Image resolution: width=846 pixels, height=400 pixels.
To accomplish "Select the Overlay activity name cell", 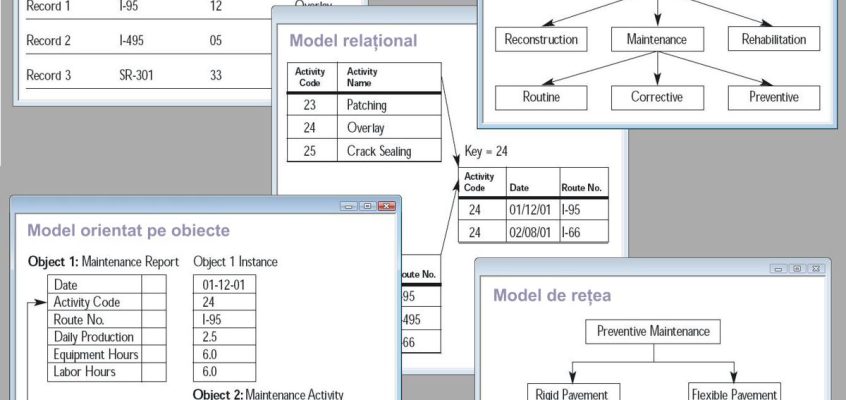I will pos(389,128).
